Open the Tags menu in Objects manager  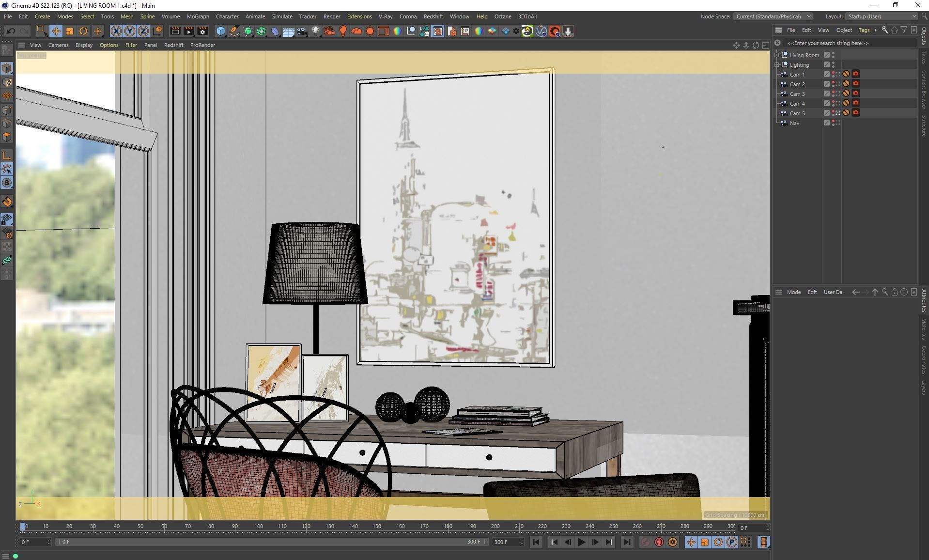[864, 30]
